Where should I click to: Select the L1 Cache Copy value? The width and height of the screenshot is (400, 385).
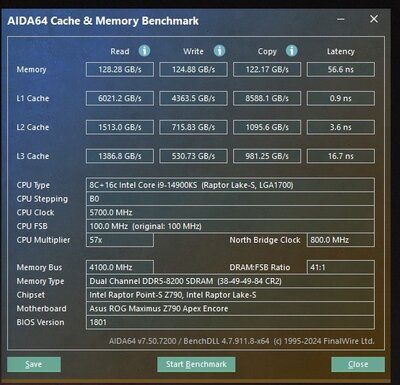(x=267, y=98)
